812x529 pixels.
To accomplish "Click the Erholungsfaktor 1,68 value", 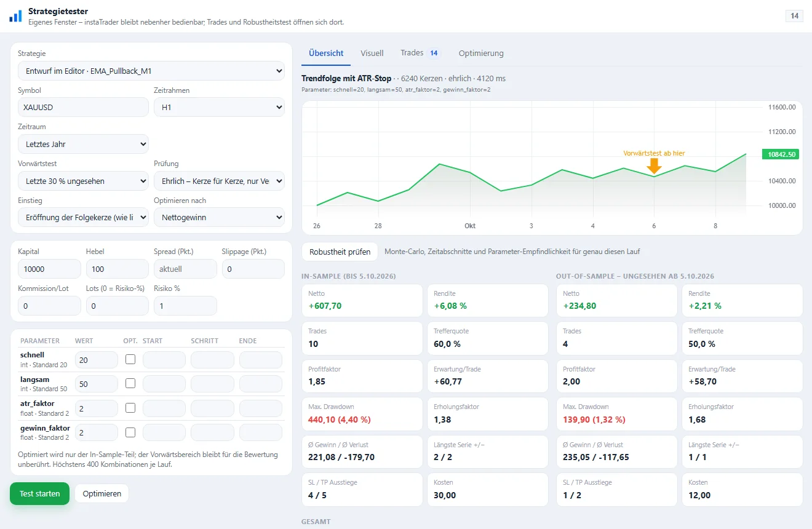I will point(697,420).
